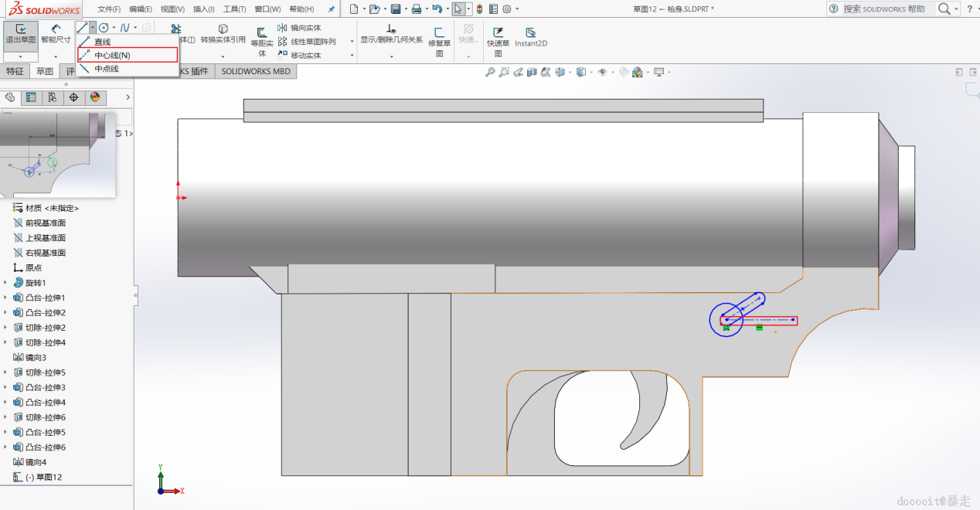Pin the menu bar with pushpin
Image resolution: width=980 pixels, height=510 pixels.
click(x=332, y=9)
